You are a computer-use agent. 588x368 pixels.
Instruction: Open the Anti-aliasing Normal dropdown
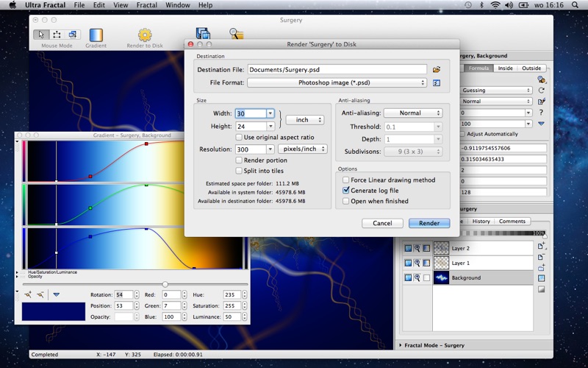tap(413, 113)
